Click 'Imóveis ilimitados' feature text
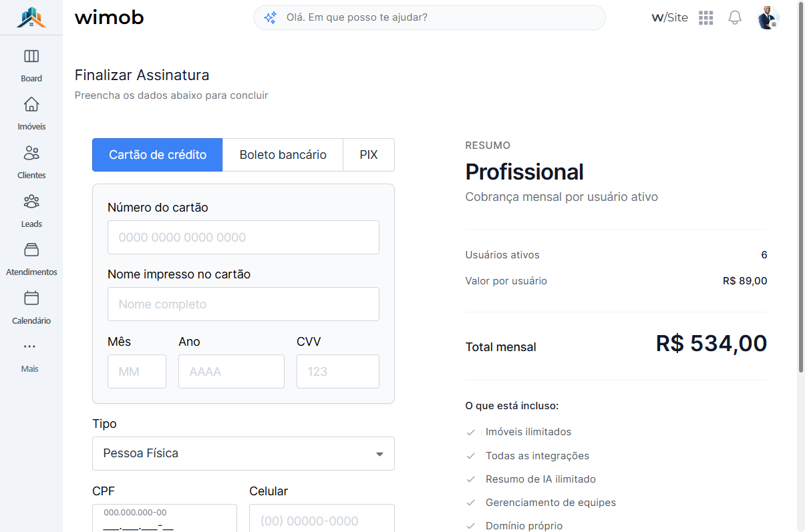The width and height of the screenshot is (805, 532). (x=528, y=432)
